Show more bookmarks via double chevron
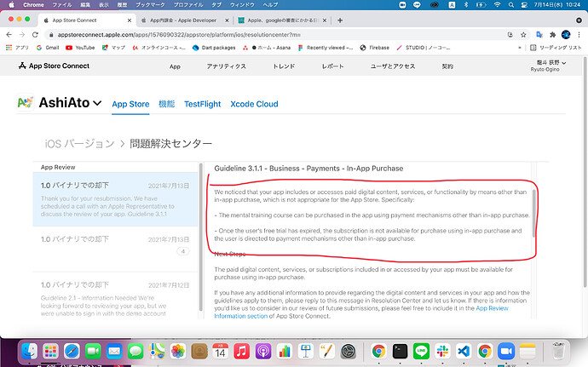 [x=519, y=48]
